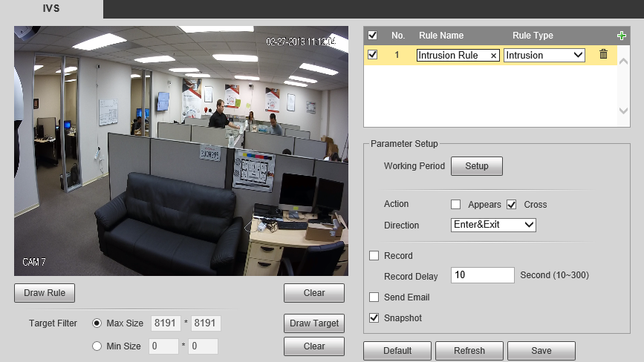Click the Rule Type column header
This screenshot has height=362, width=644.
click(x=533, y=36)
